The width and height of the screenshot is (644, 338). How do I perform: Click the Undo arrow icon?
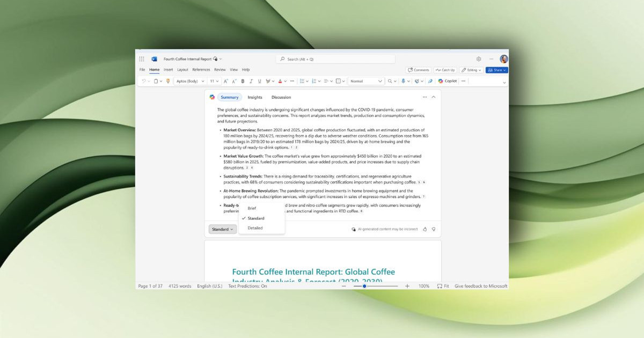click(x=143, y=81)
